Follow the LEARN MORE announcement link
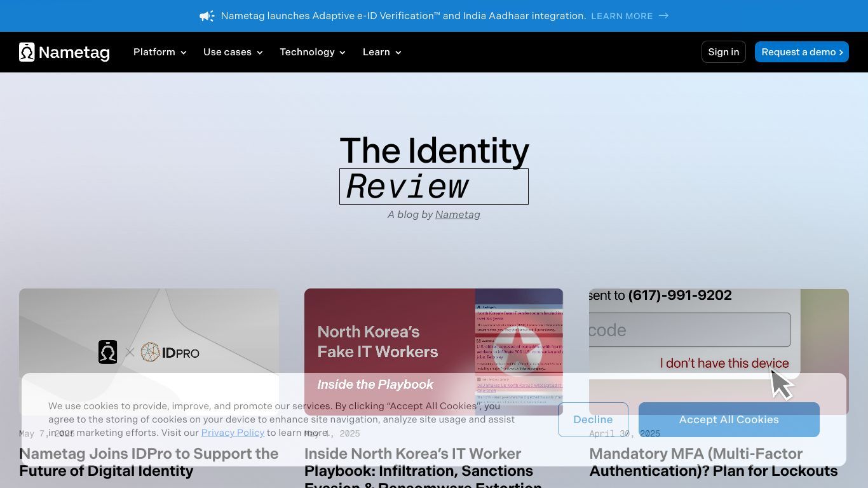Screen dimensions: 868x488 coord(621,16)
